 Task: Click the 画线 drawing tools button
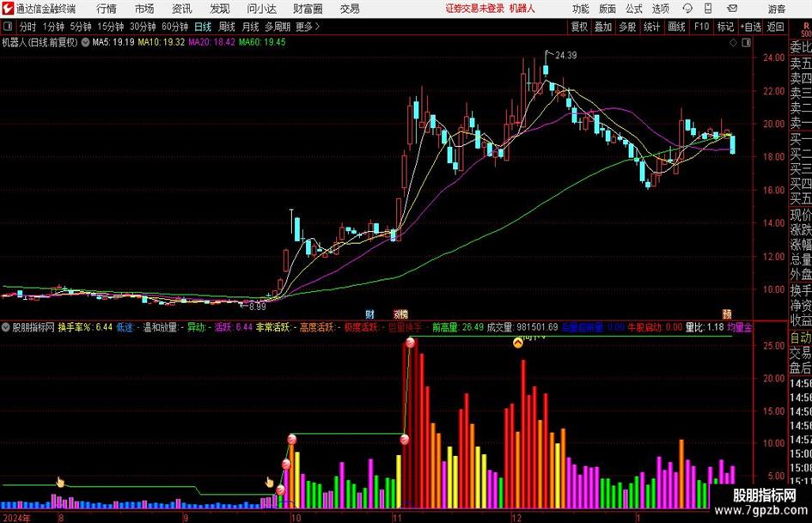[676, 27]
